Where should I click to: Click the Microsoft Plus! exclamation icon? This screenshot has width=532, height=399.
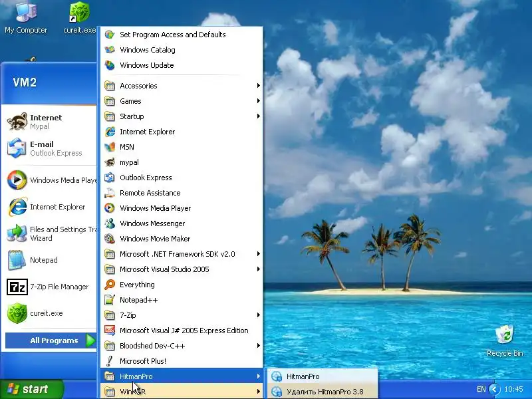point(110,361)
